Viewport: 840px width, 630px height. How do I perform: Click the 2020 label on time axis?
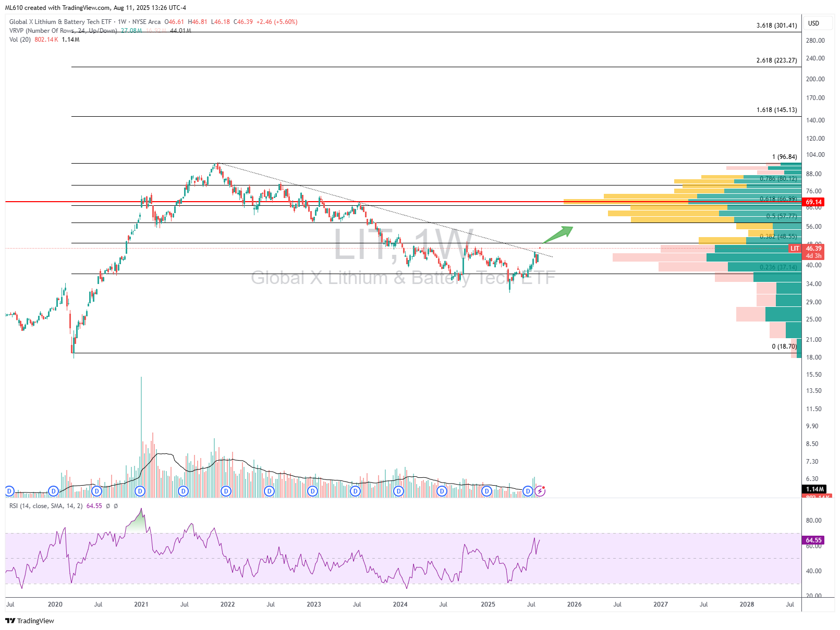(55, 604)
